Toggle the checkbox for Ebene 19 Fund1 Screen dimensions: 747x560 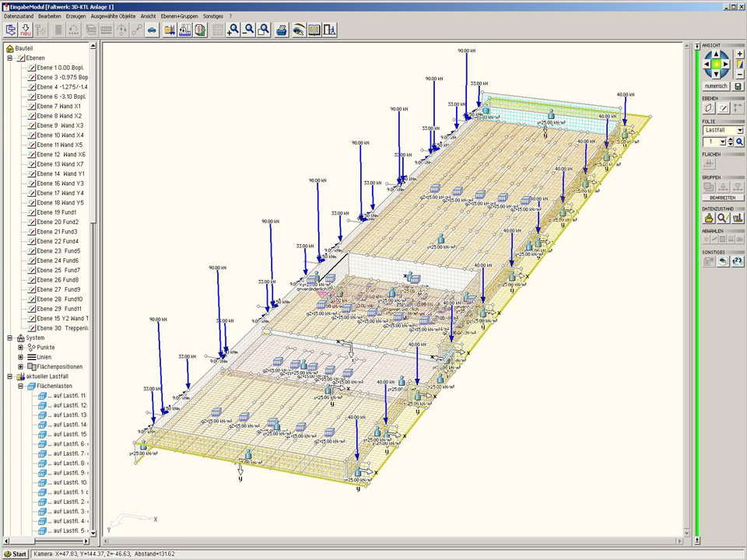32,212
